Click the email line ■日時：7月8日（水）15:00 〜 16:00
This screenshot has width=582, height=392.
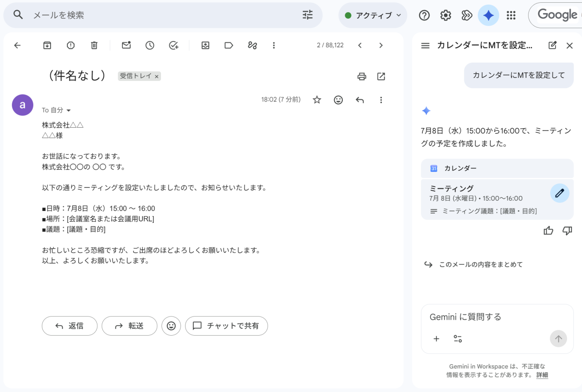pos(99,209)
